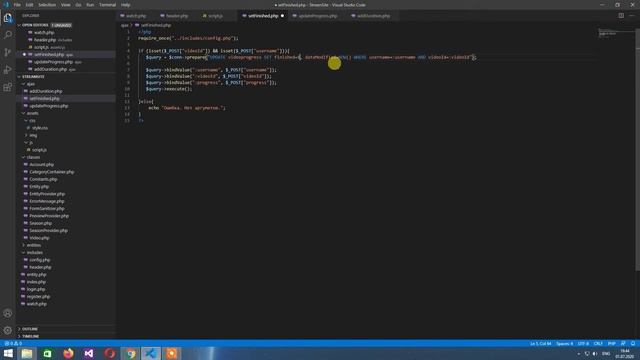Collapse the ajax folder
The image size is (640, 360).
pos(31,84)
